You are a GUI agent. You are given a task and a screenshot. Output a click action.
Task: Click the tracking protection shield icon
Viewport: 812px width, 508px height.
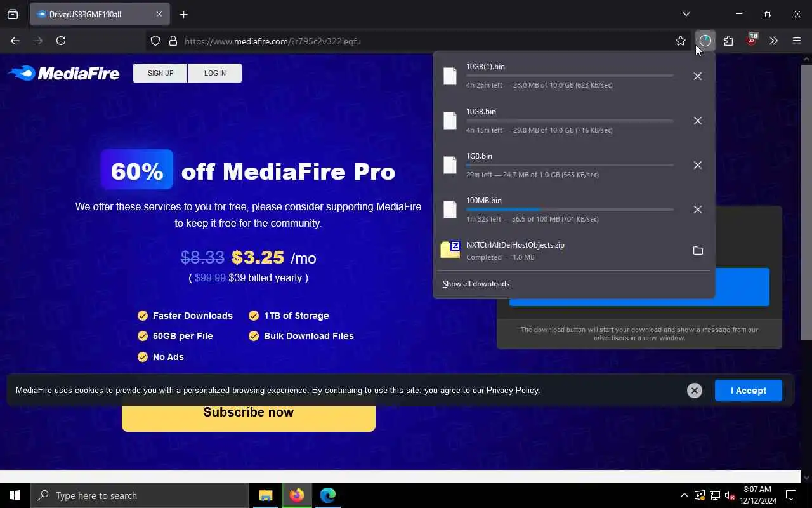(155, 41)
